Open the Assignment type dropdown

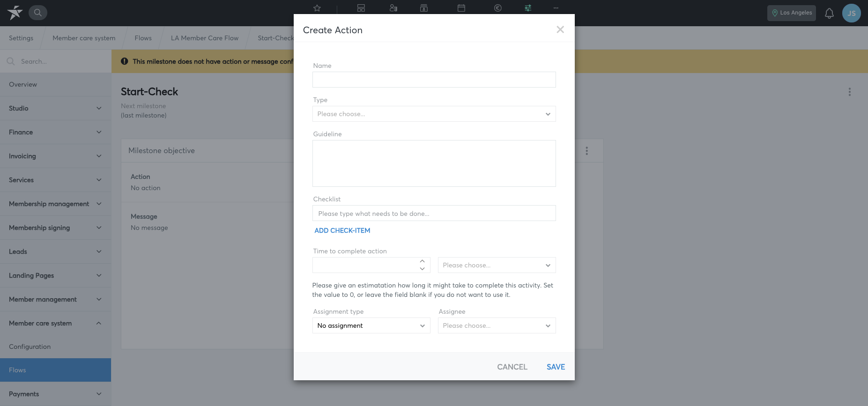click(371, 325)
